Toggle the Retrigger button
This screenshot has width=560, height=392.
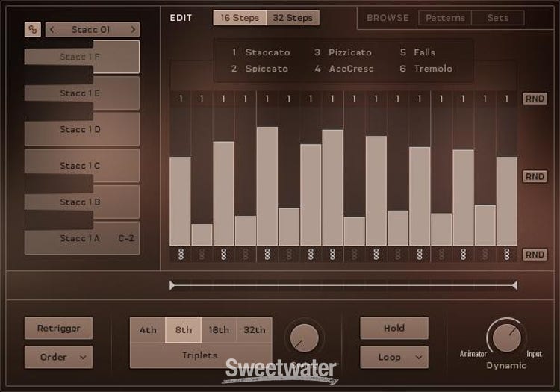pyautogui.click(x=58, y=328)
